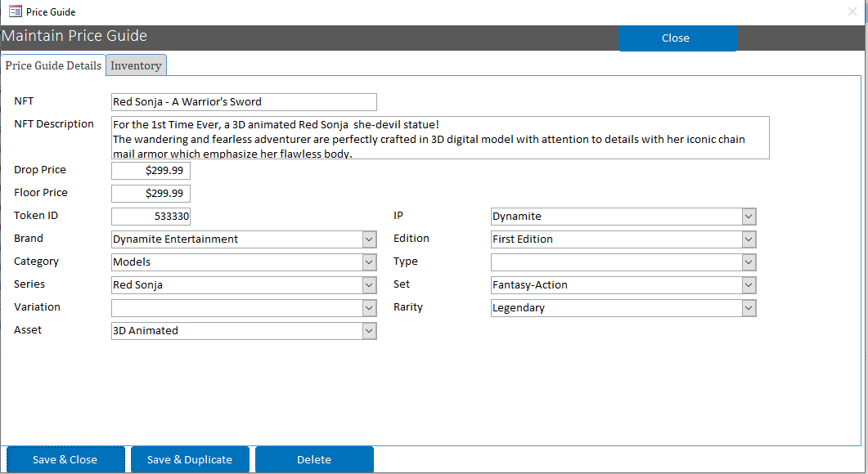Click the Legendary rarity value
Image resolution: width=868 pixels, height=474 pixels.
click(519, 308)
